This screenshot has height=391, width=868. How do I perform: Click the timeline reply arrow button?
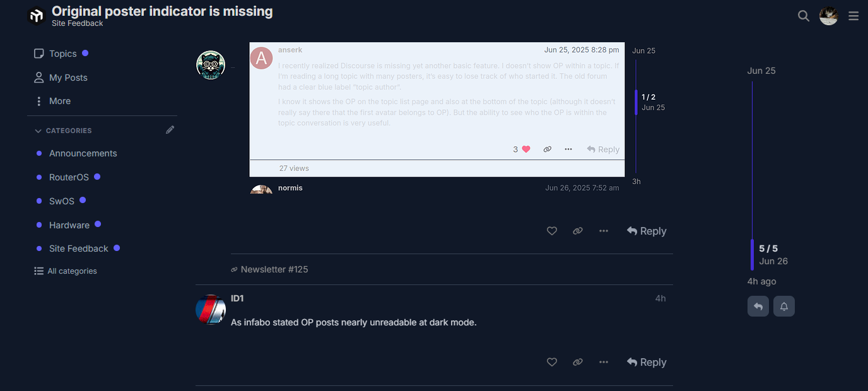[758, 306]
